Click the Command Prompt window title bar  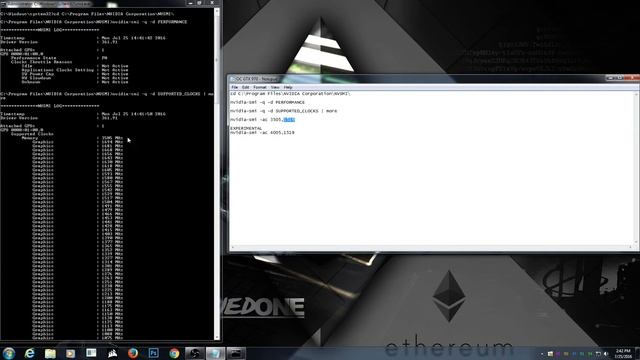pos(92,3)
